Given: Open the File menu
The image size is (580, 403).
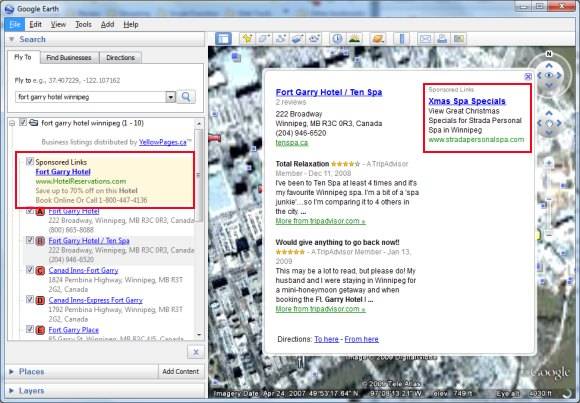Looking at the screenshot, I should [x=15, y=24].
